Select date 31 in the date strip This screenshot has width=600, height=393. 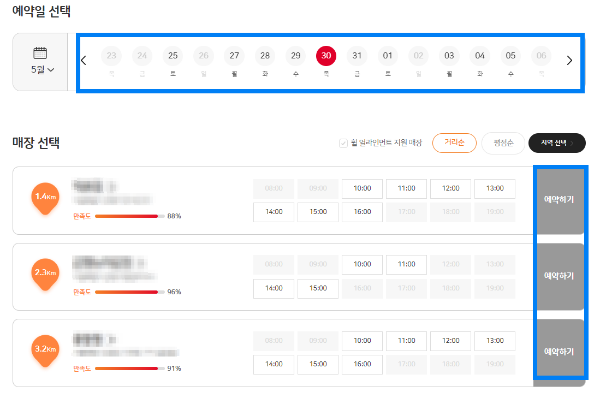(357, 56)
